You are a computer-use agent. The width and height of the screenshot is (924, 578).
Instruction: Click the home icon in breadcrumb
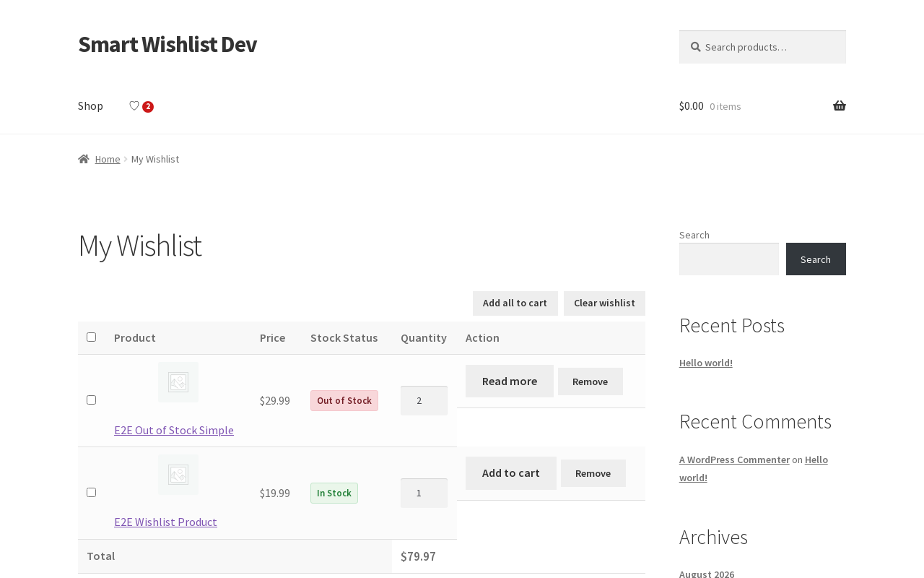pyautogui.click(x=84, y=159)
